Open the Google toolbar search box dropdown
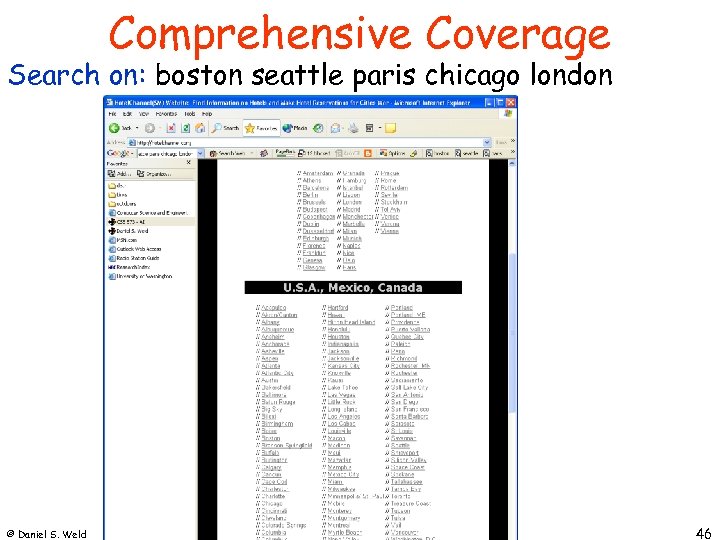Image resolution: width=720 pixels, height=540 pixels. pyautogui.click(x=200, y=153)
